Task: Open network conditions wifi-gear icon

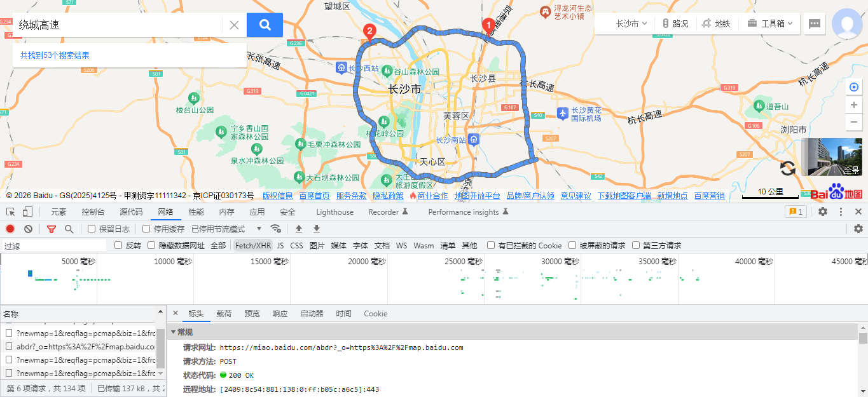Action: pyautogui.click(x=276, y=229)
